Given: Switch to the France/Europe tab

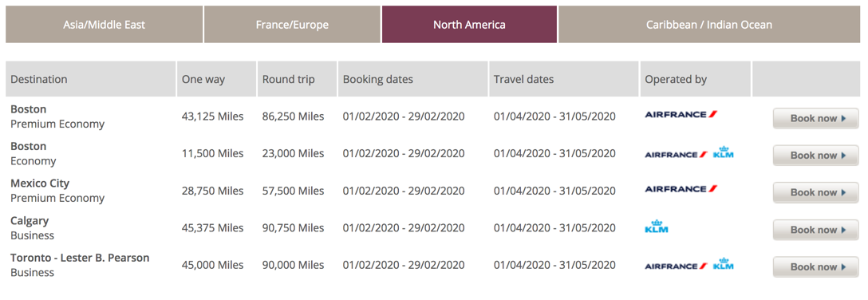Looking at the screenshot, I should pos(292,25).
